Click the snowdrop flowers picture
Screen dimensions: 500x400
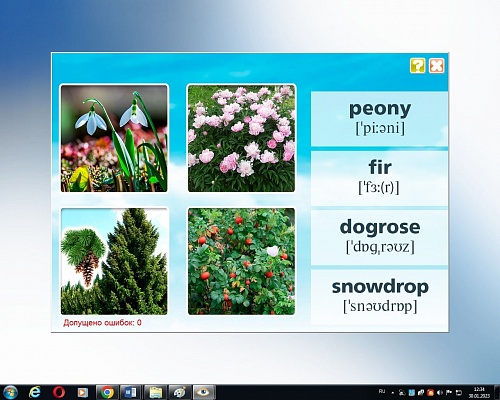(114, 138)
